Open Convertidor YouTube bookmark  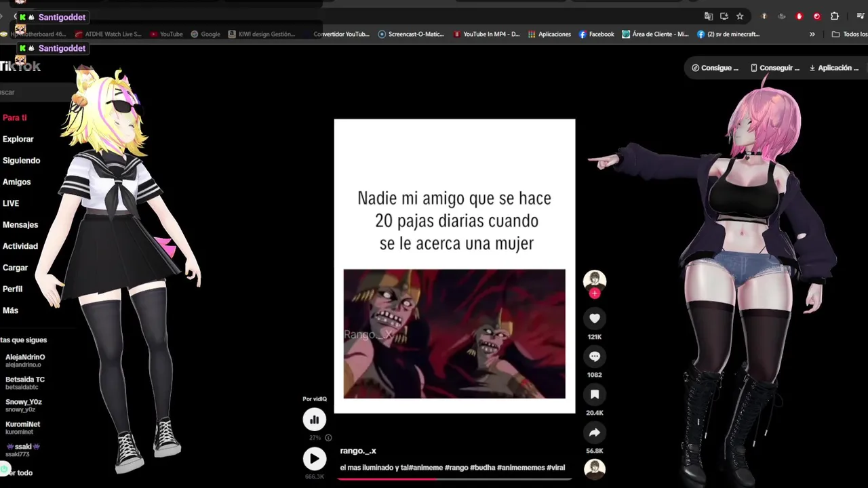(341, 34)
